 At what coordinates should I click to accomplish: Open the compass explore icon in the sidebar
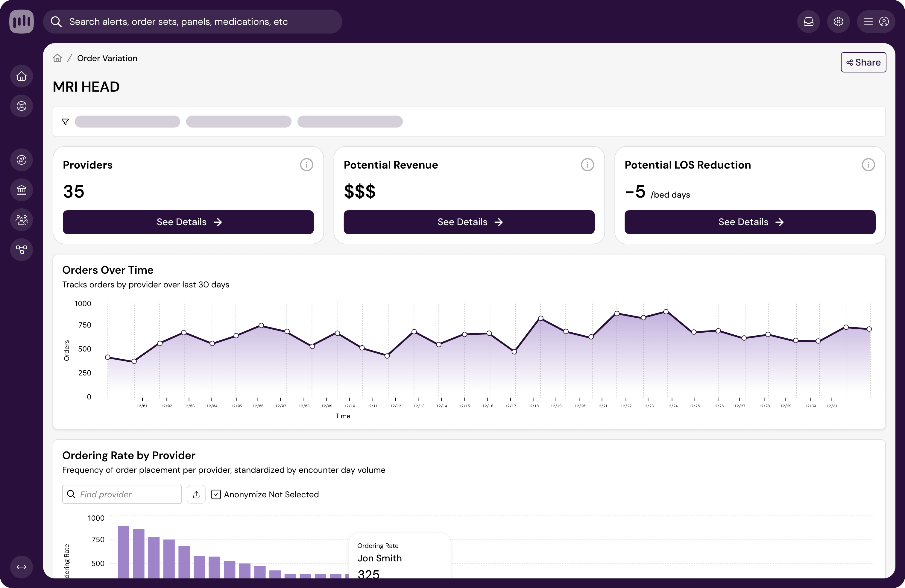(22, 160)
